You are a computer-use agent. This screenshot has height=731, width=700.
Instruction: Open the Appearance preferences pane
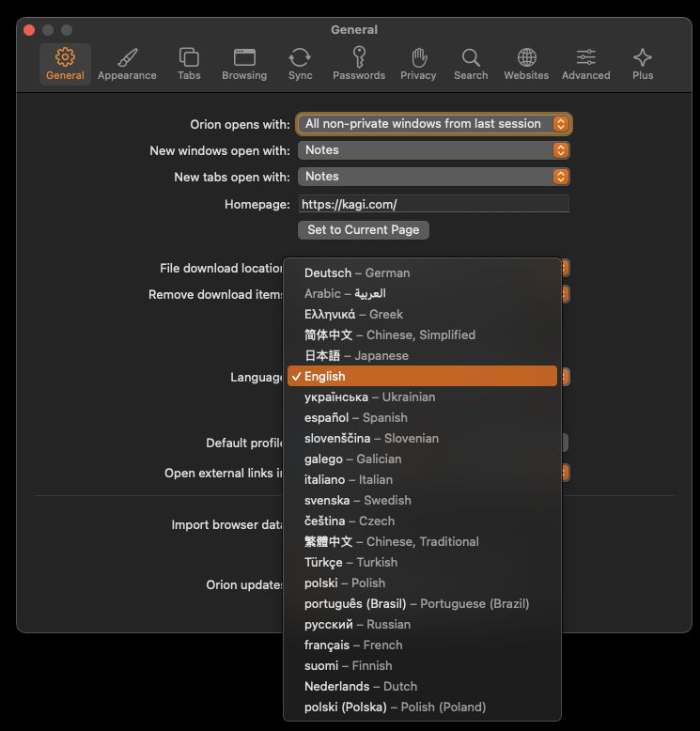(x=127, y=64)
